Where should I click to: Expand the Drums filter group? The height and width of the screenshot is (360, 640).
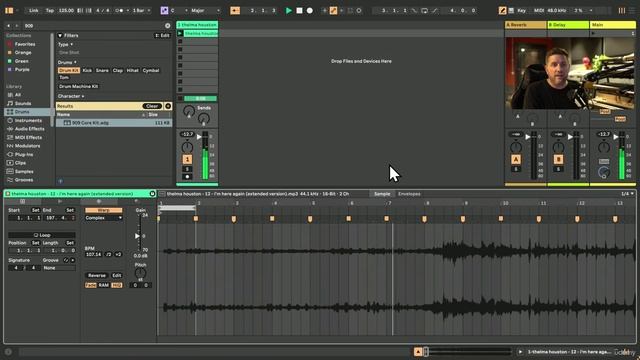point(67,62)
